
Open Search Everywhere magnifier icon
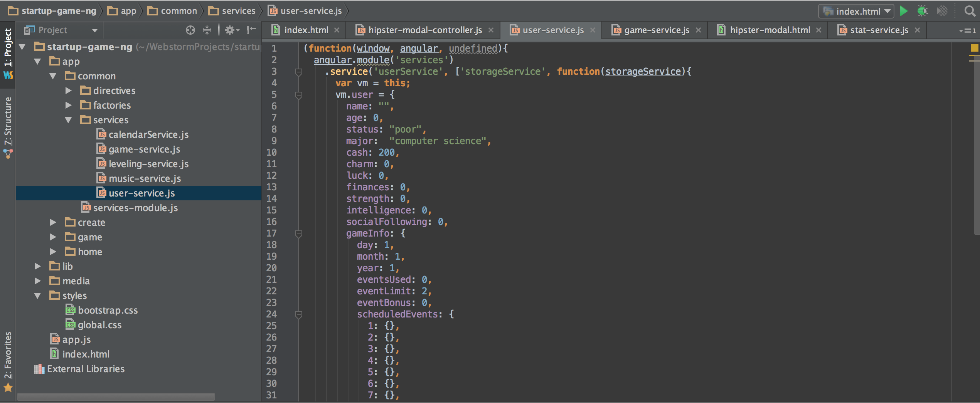pyautogui.click(x=970, y=11)
